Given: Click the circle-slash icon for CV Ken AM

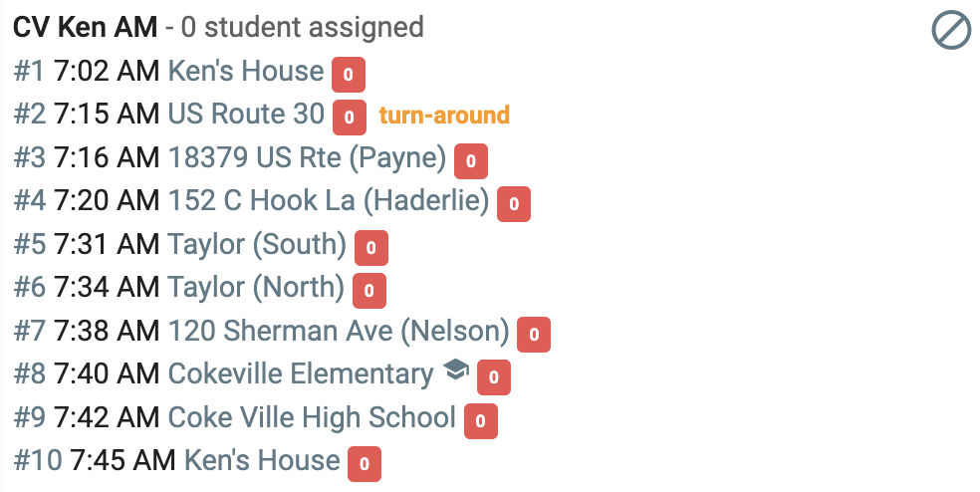Looking at the screenshot, I should [x=951, y=31].
